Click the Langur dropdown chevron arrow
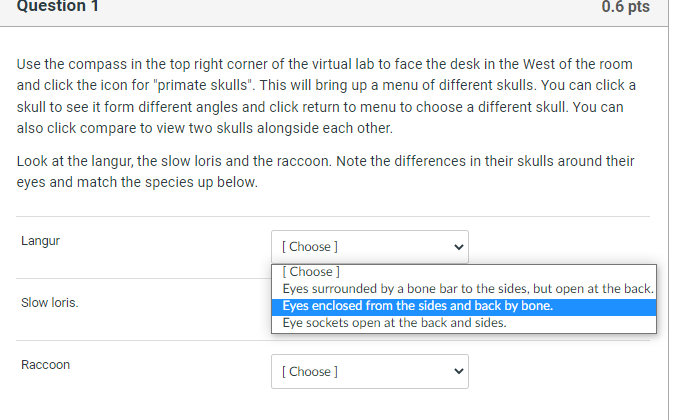Viewport: 684px width, 420px height. point(459,247)
